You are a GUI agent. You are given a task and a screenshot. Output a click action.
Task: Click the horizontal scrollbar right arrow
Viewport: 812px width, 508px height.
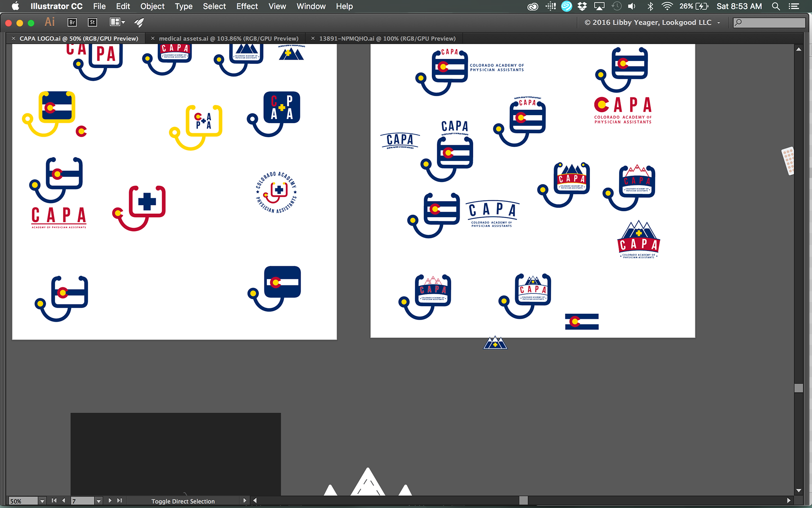[x=789, y=500]
